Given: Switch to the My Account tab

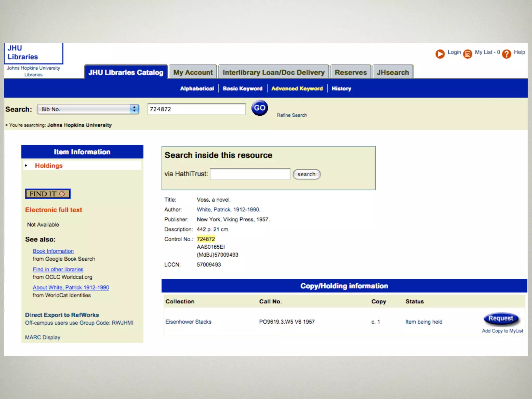Looking at the screenshot, I should click(x=193, y=72).
